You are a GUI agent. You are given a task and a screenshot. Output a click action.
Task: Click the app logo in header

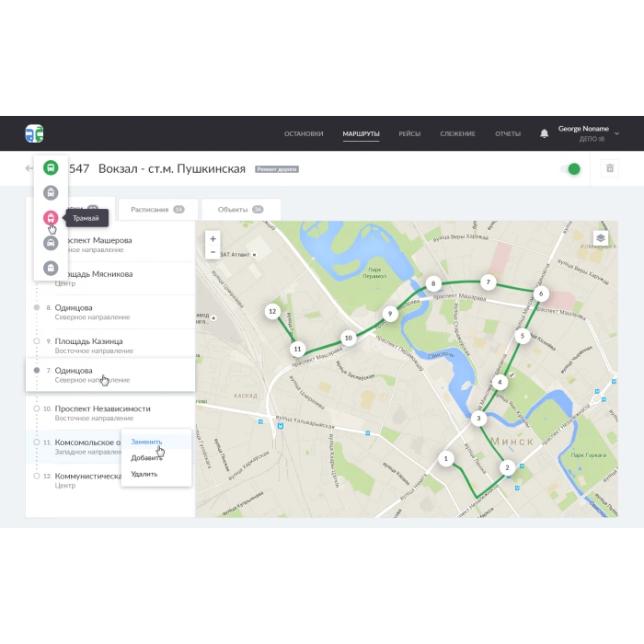tap(34, 133)
